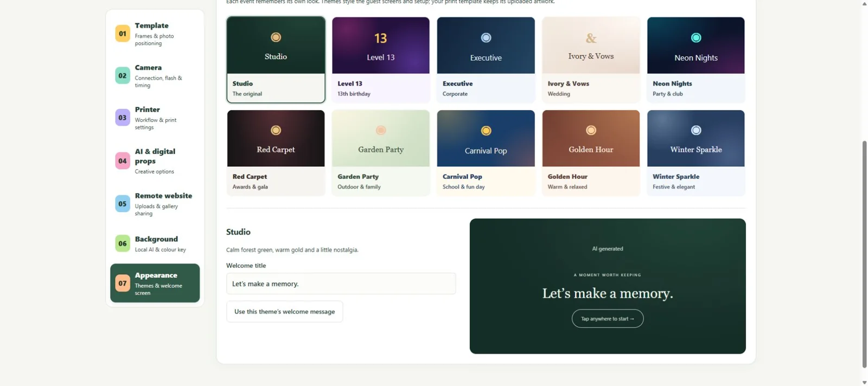The height and width of the screenshot is (386, 868).
Task: Select the Garden Party theme preview
Action: tap(381, 138)
